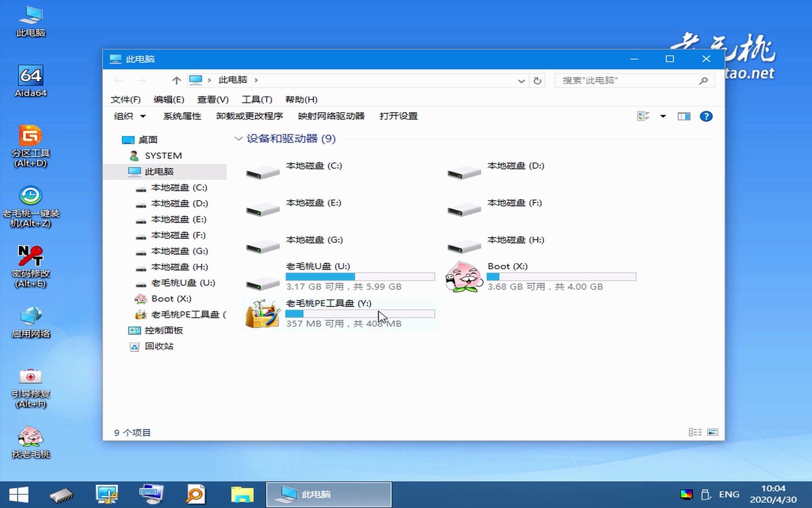Screen dimensions: 812x508
Task: Open the file search magnifier taskbar icon
Action: 196,494
